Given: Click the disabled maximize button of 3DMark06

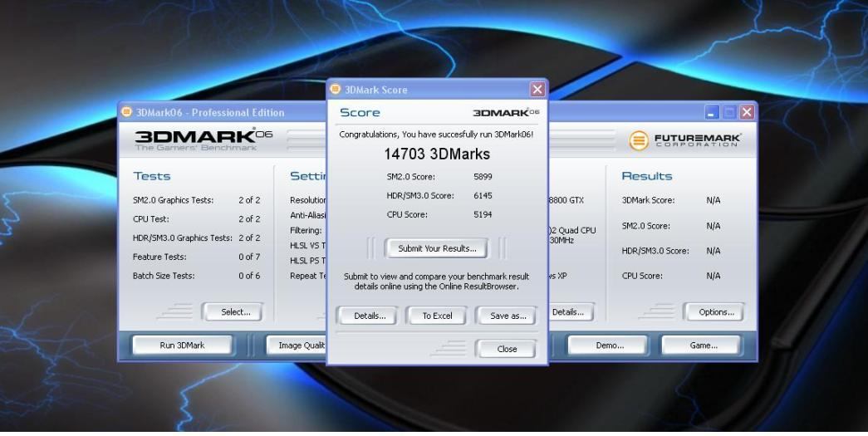Looking at the screenshot, I should coord(729,112).
